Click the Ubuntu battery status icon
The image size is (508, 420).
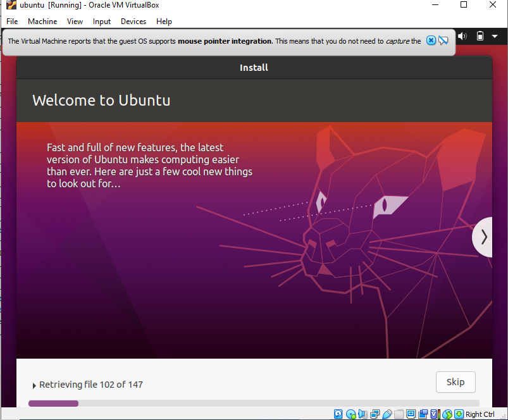pyautogui.click(x=480, y=36)
